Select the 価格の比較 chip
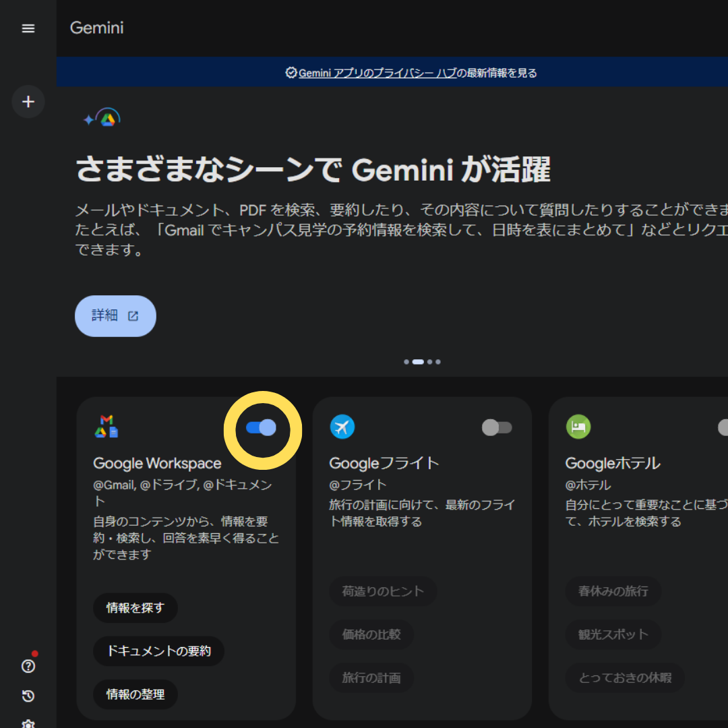 (371, 634)
